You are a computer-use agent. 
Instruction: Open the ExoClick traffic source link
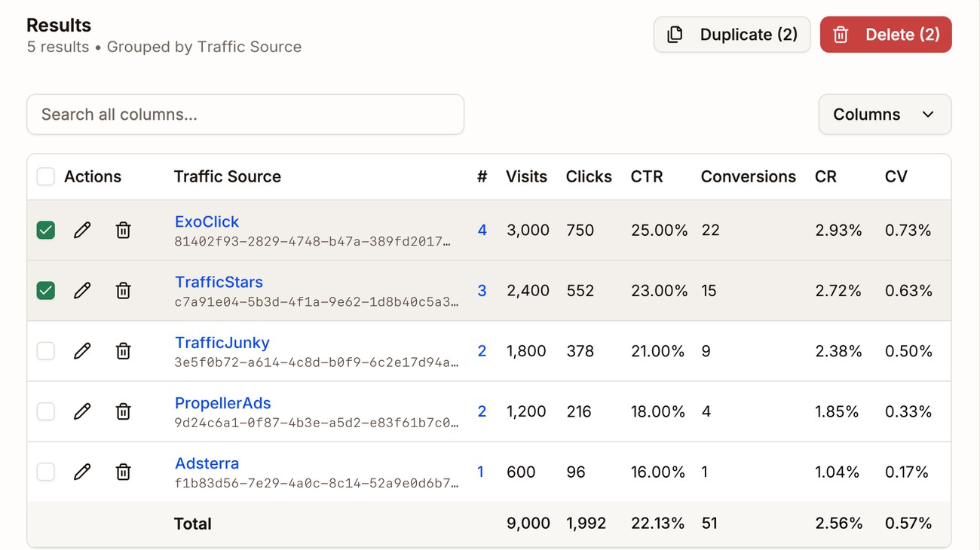(x=207, y=222)
